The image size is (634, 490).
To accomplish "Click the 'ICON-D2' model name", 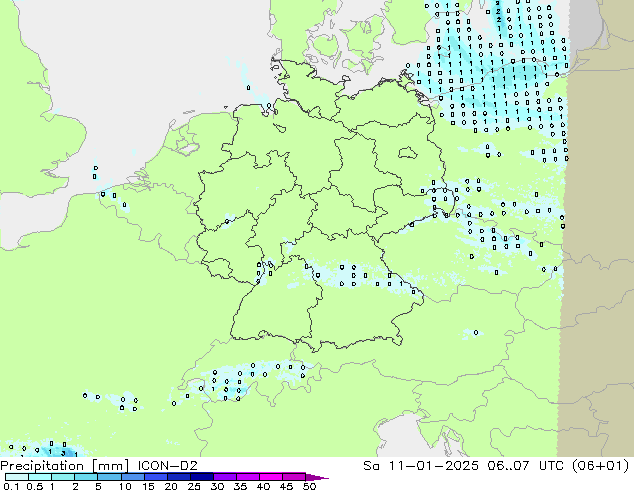I will [x=167, y=466].
